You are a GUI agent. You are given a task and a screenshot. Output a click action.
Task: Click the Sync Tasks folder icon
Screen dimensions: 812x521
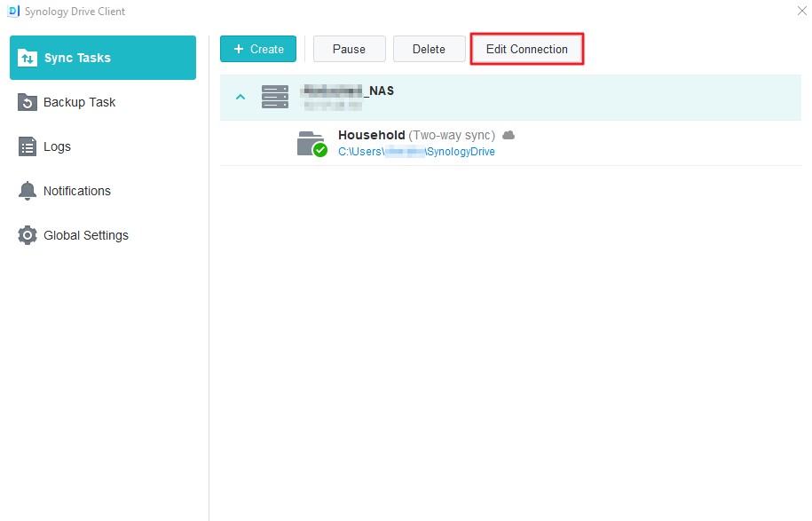coord(27,58)
